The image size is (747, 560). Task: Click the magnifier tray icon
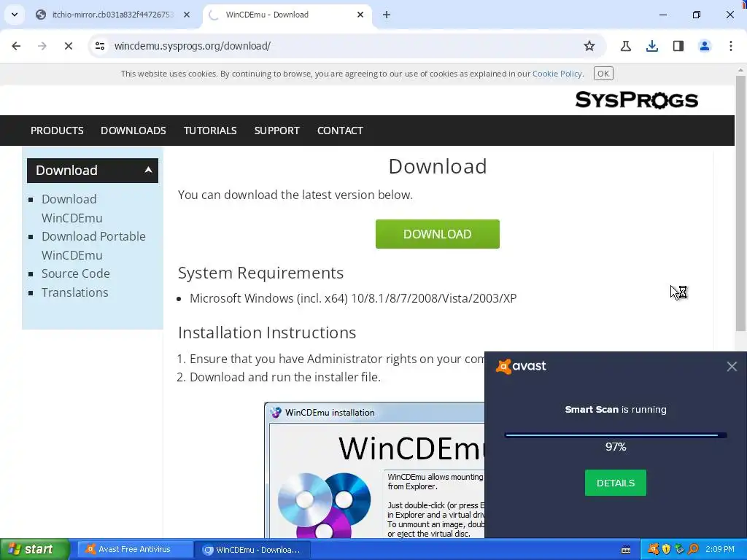click(693, 550)
